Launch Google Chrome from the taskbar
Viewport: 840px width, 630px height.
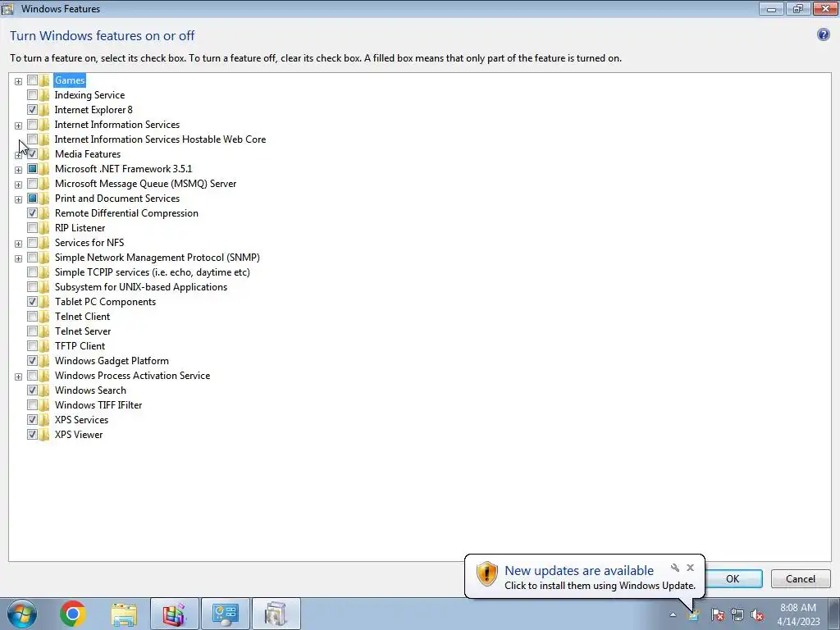73,614
